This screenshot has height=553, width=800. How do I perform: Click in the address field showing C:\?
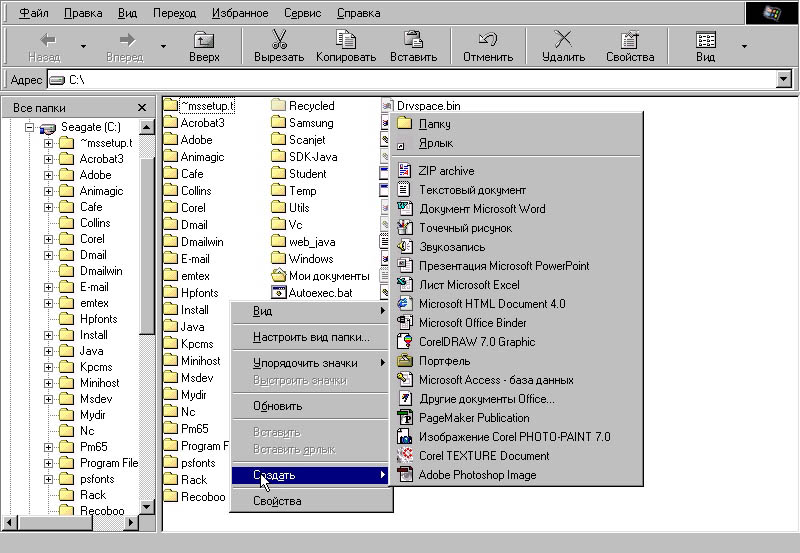pyautogui.click(x=411, y=80)
